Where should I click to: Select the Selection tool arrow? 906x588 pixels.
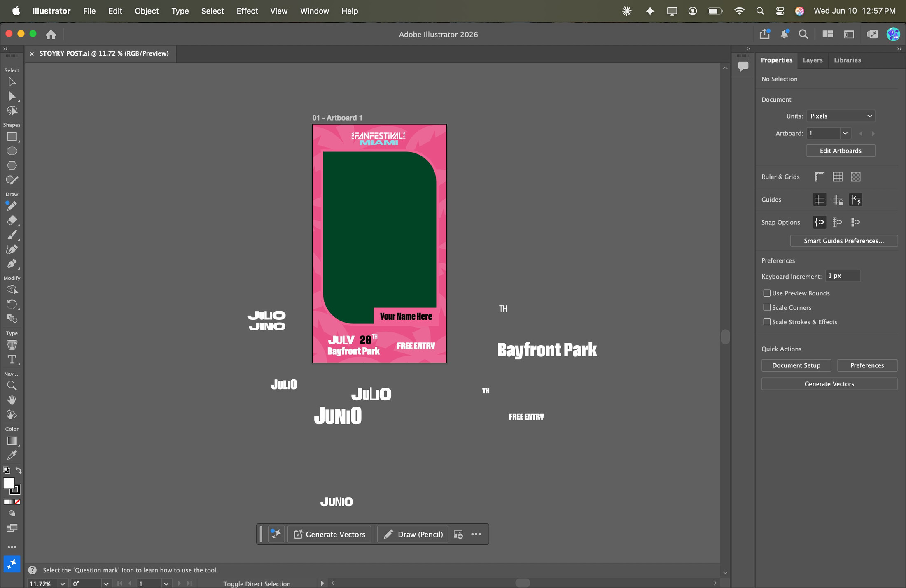[12, 82]
